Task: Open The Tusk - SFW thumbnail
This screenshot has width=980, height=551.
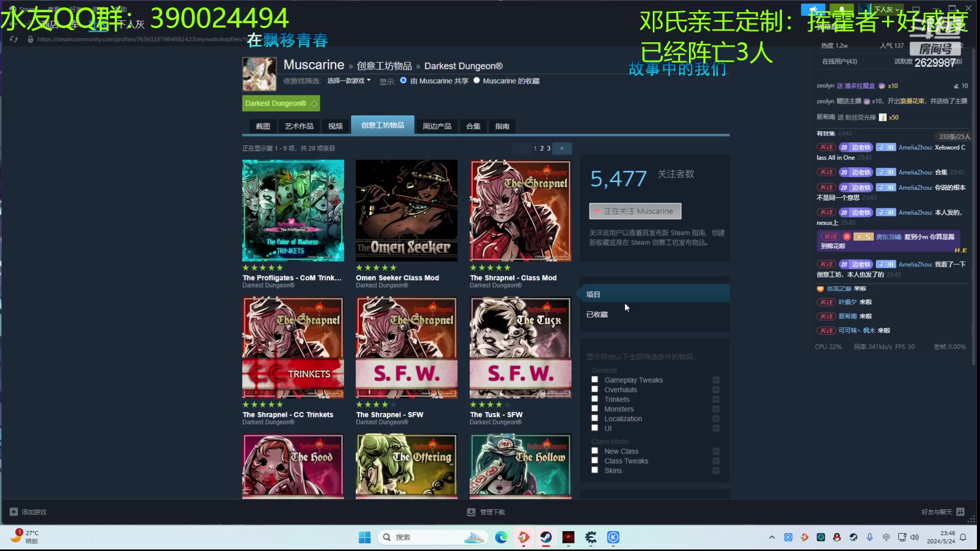Action: (x=521, y=347)
